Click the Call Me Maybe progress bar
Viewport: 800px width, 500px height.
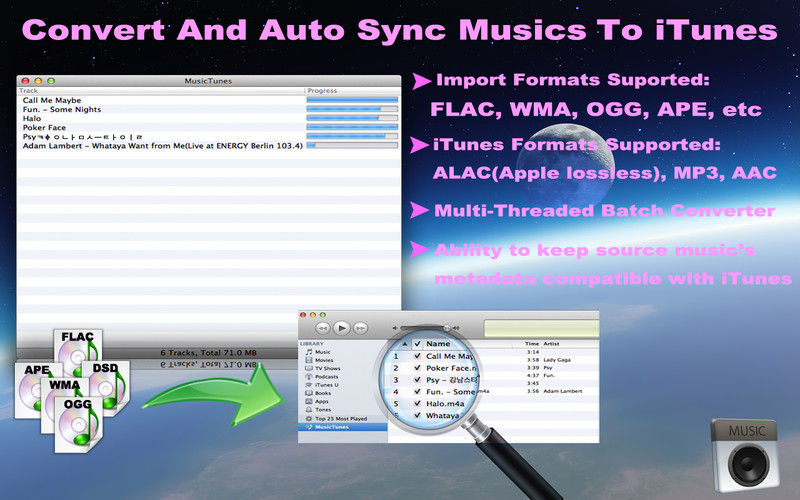(x=352, y=100)
